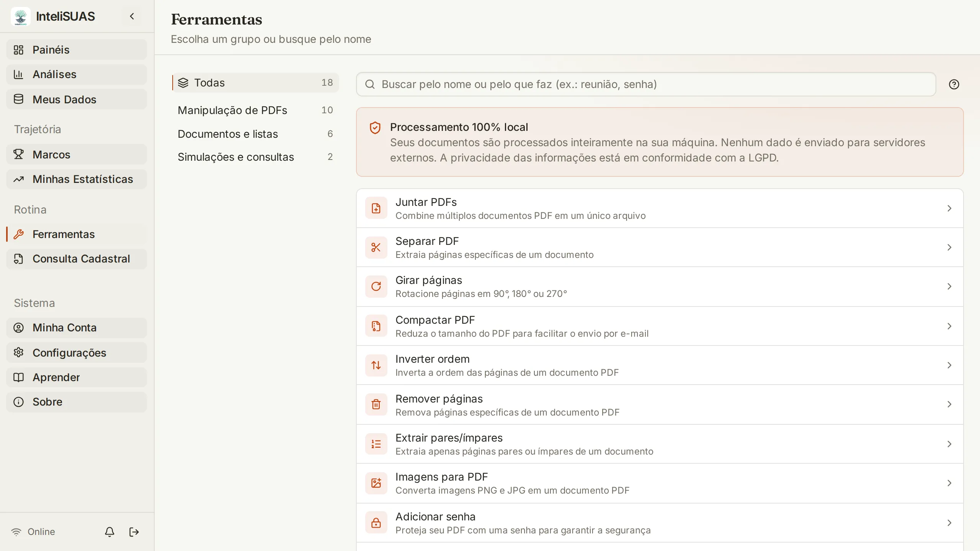Click the shield icon in the privacy notice
The height and width of the screenshot is (551, 980).
pyautogui.click(x=375, y=128)
